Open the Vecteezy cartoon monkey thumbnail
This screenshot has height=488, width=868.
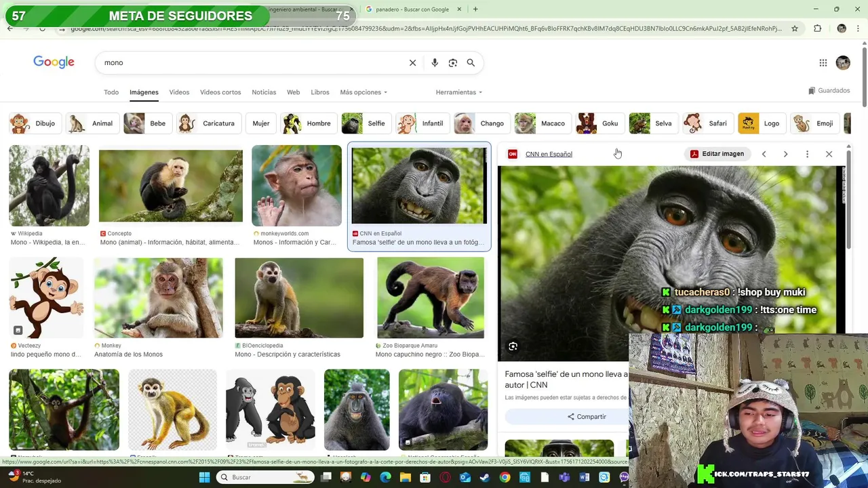click(x=46, y=298)
